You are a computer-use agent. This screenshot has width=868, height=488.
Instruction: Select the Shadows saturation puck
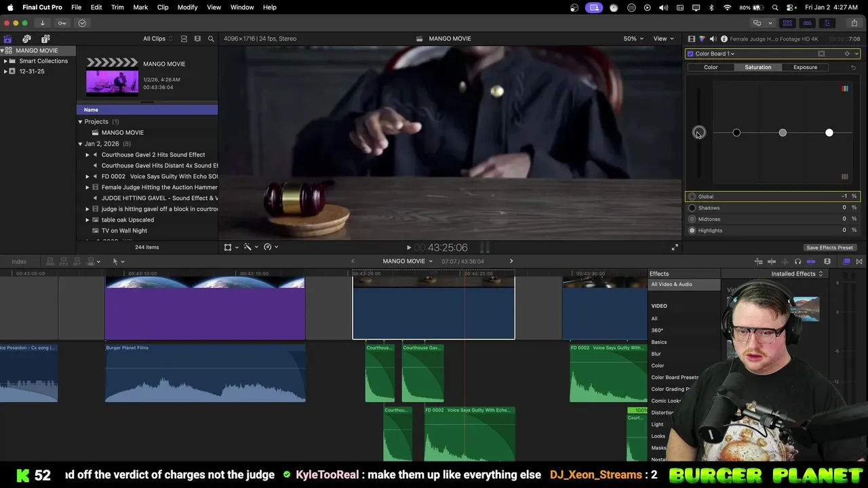click(x=736, y=133)
